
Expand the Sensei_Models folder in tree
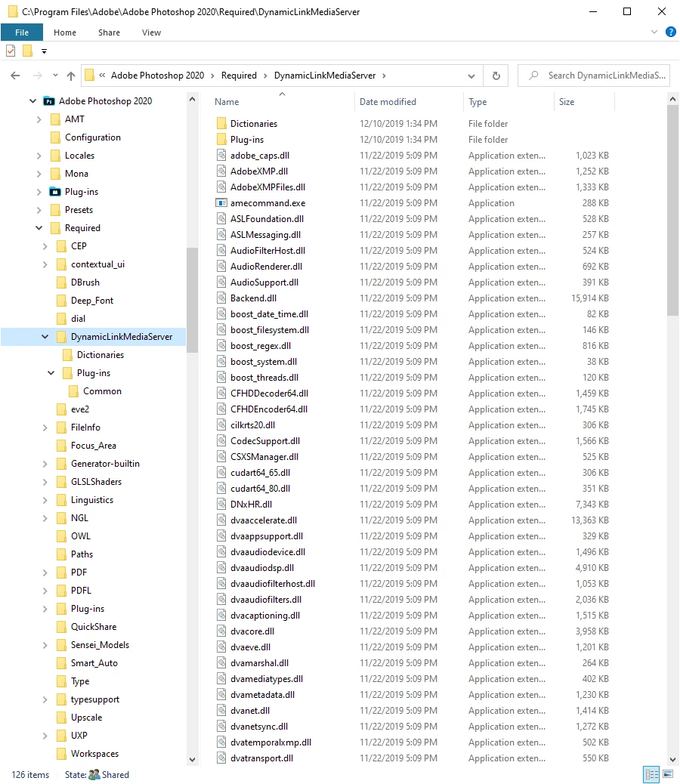[45, 646]
